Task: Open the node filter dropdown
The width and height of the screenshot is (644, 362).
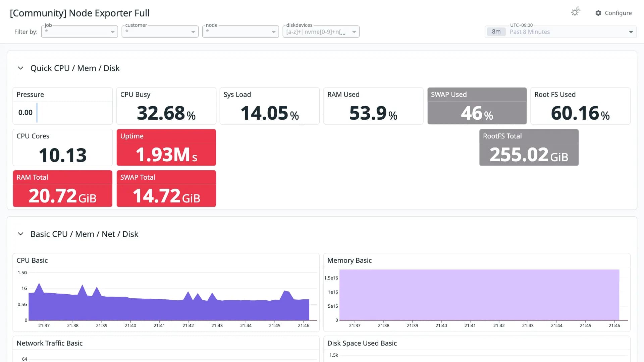Action: (240, 32)
